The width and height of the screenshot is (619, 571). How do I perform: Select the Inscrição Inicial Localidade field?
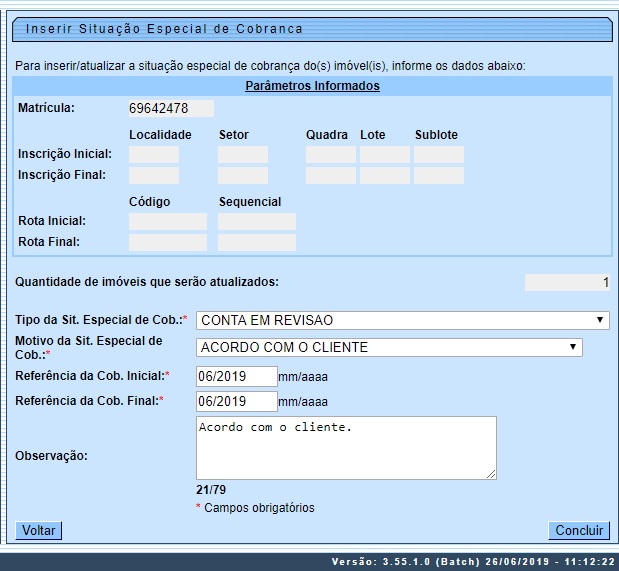[x=154, y=155]
